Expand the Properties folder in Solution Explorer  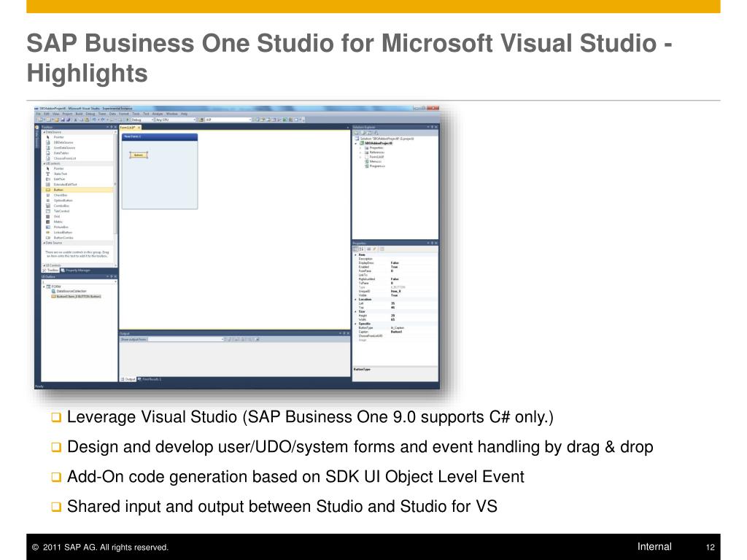tap(360, 148)
